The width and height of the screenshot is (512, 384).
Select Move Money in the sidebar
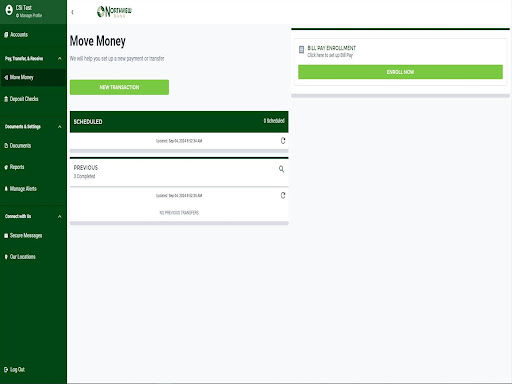point(33,77)
